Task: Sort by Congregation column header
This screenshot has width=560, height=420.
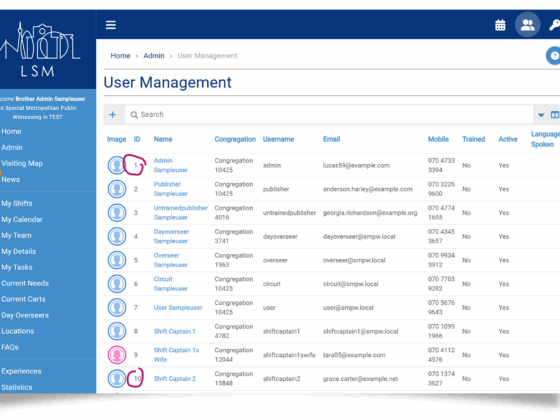Action: pos(235,139)
